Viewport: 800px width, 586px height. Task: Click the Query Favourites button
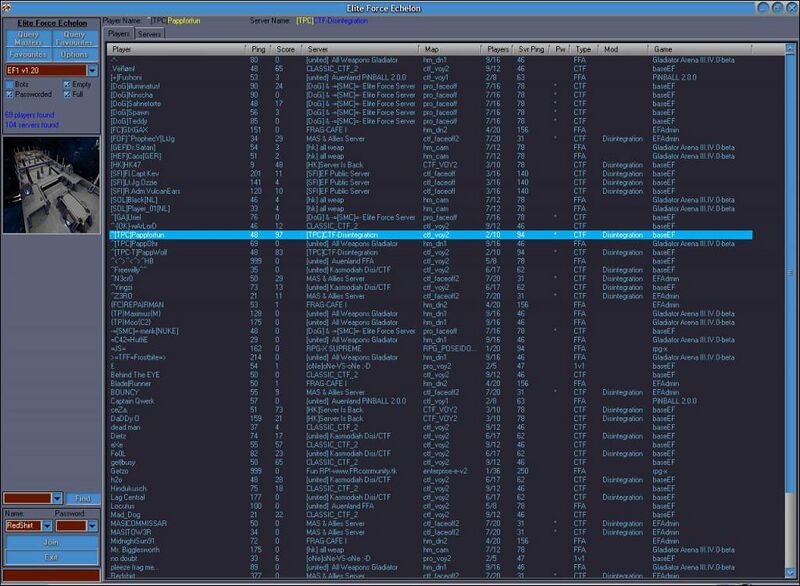tap(74, 38)
